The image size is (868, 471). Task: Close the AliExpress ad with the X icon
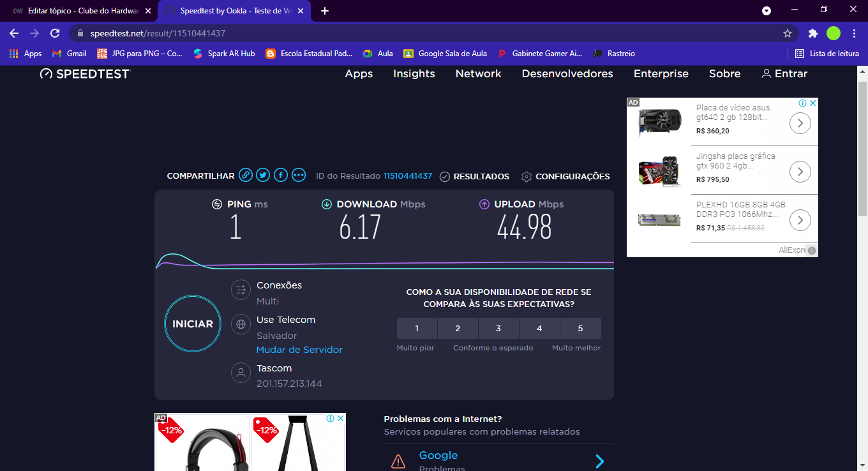coord(813,103)
